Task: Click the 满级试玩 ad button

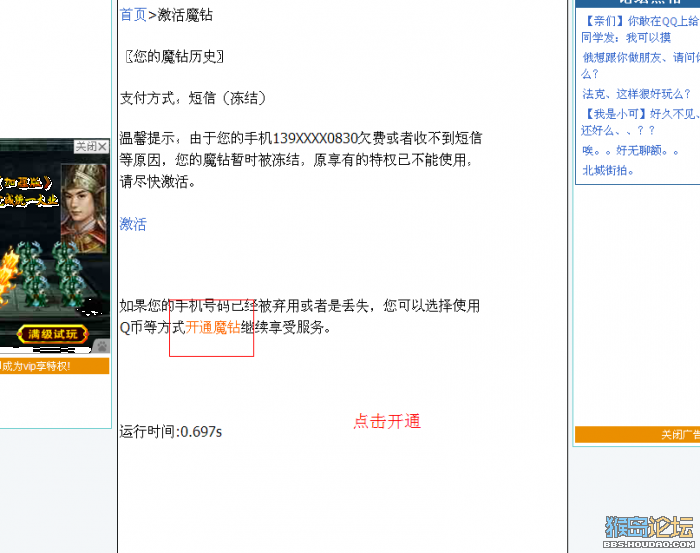Action: (53, 334)
